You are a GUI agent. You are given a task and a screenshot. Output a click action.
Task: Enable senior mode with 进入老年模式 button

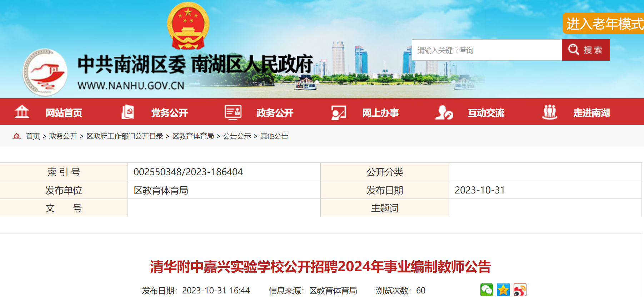coord(604,24)
